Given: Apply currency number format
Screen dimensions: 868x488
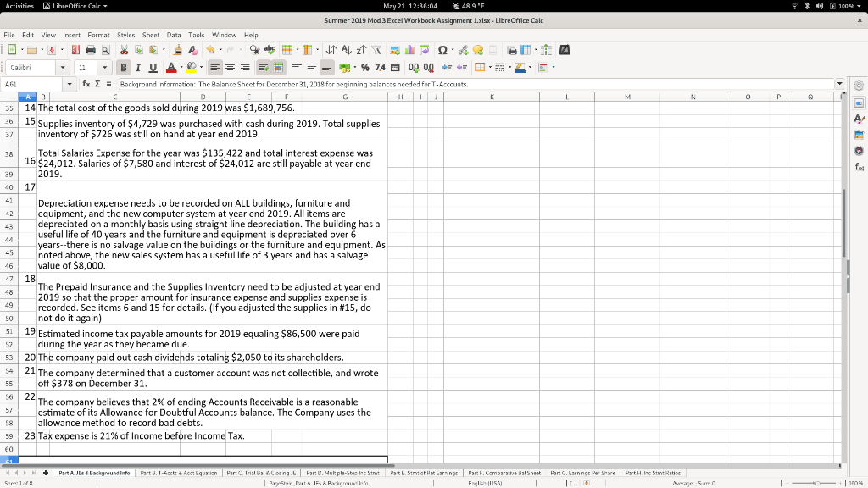Looking at the screenshot, I should pyautogui.click(x=346, y=68).
